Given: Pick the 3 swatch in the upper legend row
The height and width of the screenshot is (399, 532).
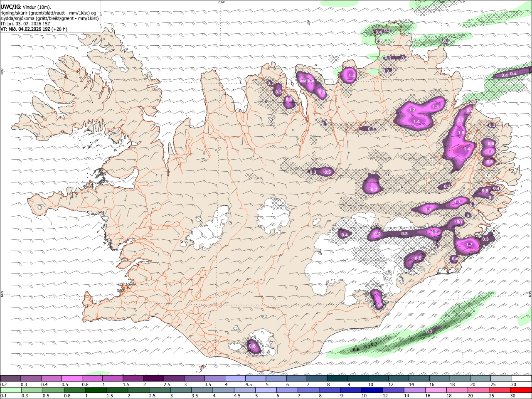Looking at the screenshot, I should [194, 379].
